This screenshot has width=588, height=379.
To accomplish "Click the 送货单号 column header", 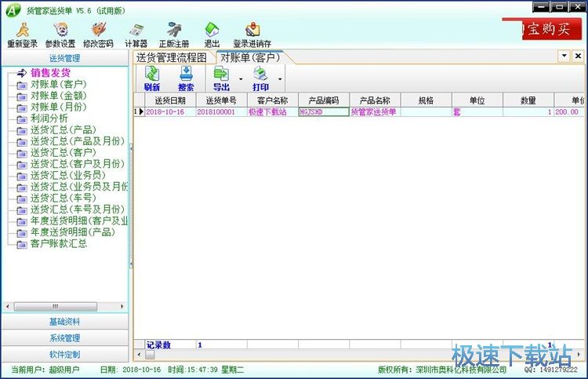I will [x=221, y=100].
